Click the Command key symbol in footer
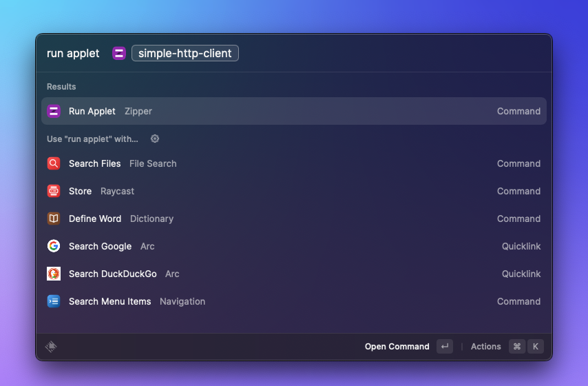 [517, 347]
